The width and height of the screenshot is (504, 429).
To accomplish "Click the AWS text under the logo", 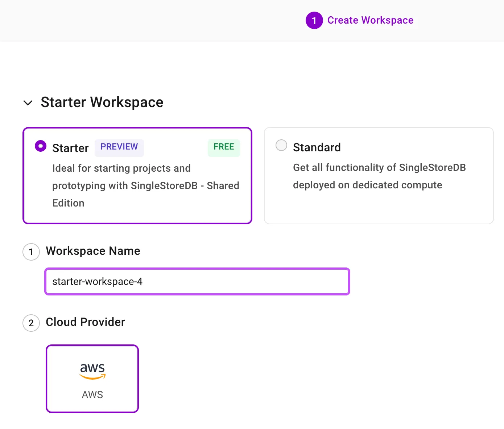I will (x=92, y=395).
